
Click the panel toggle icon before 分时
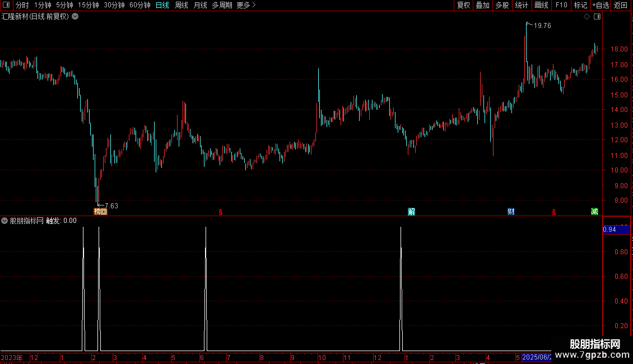[6, 5]
